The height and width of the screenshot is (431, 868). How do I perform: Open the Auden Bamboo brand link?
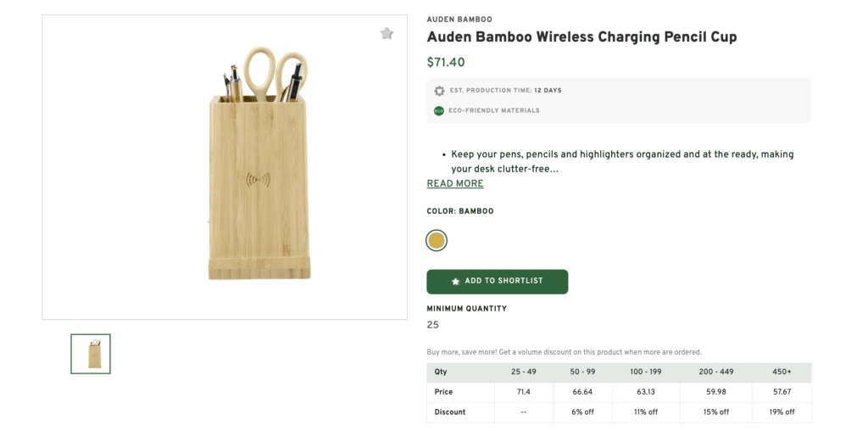click(x=459, y=20)
